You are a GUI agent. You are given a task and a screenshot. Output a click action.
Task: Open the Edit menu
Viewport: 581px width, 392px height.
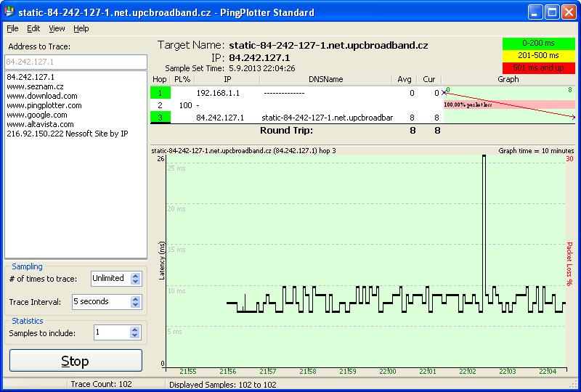tap(33, 28)
